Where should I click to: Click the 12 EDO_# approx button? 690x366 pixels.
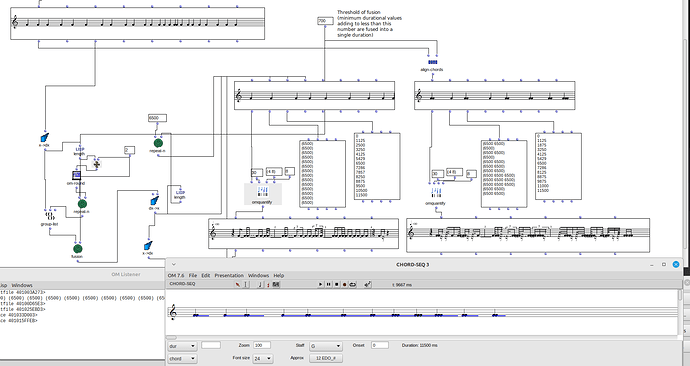pos(326,359)
